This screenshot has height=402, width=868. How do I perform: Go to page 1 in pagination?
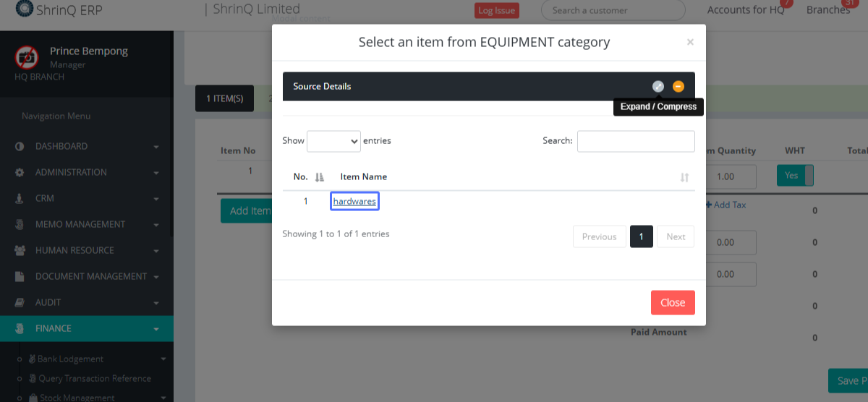(x=641, y=236)
